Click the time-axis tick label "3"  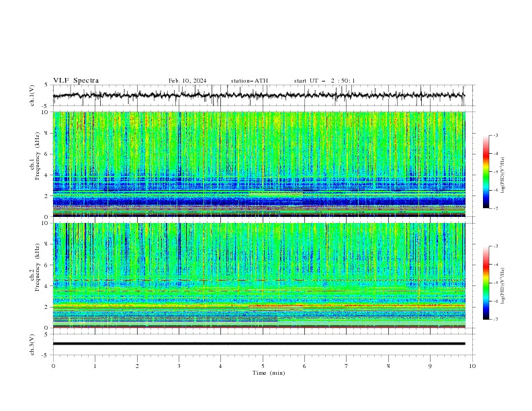[179, 366]
